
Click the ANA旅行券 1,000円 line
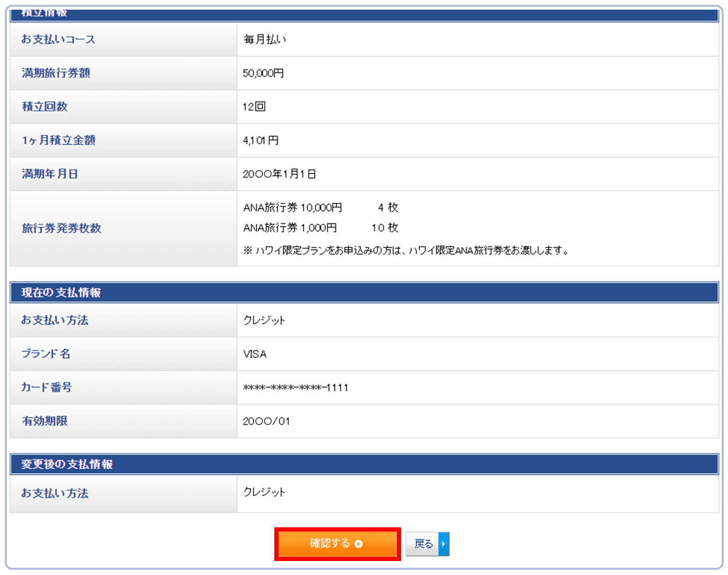coord(290,228)
